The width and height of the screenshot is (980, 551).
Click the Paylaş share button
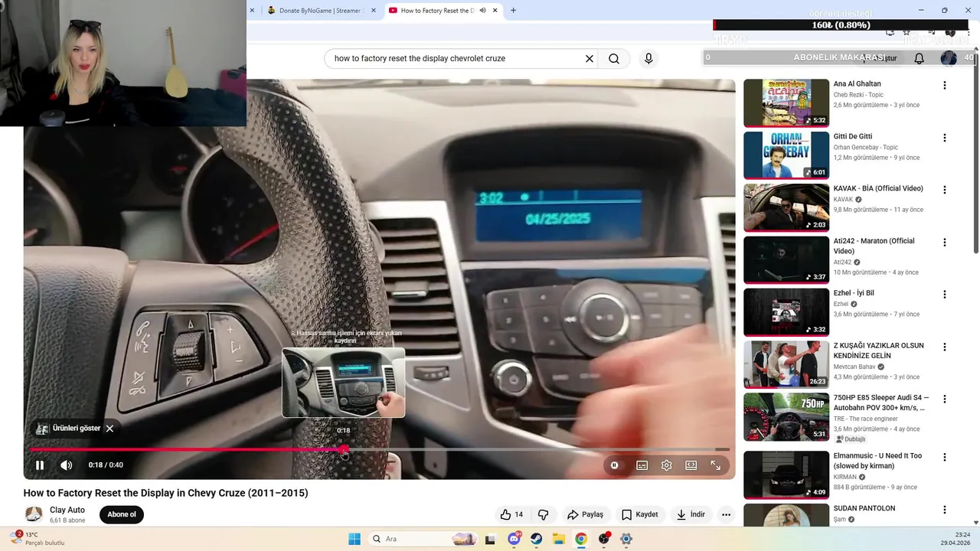tap(585, 514)
